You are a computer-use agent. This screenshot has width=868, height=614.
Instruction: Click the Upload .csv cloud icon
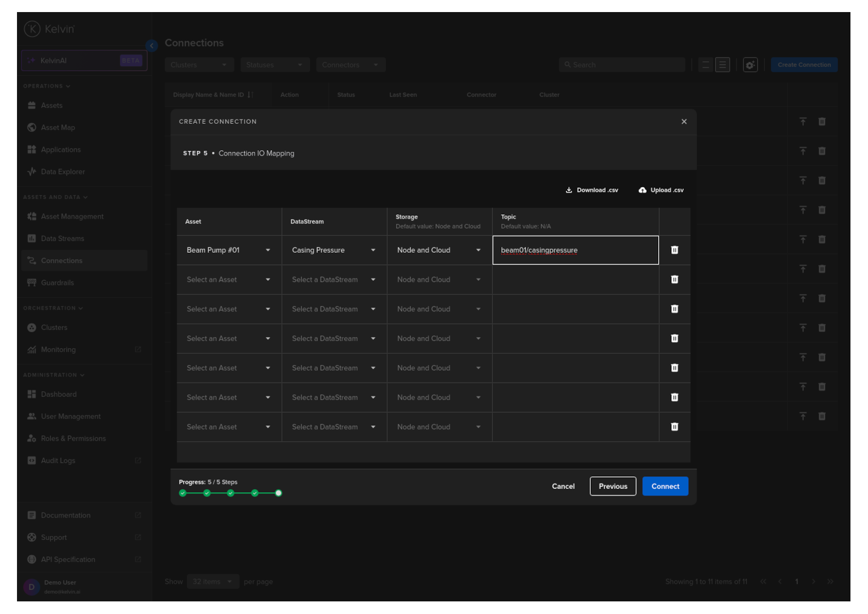642,190
